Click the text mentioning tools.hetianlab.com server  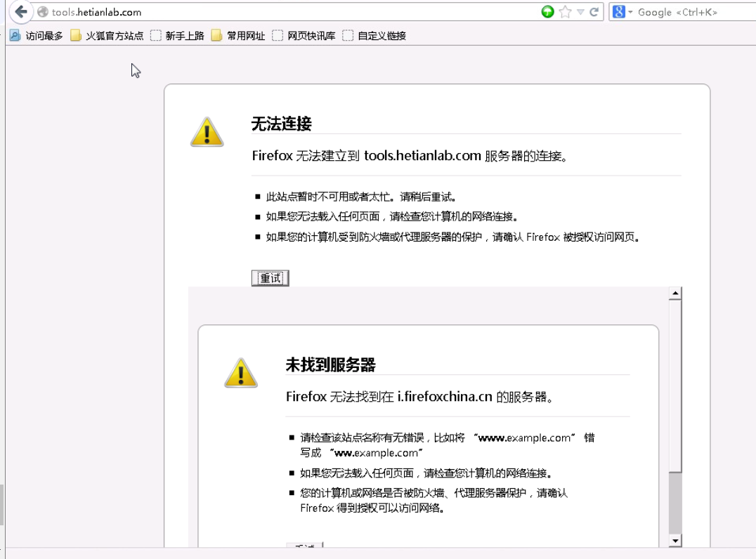[x=410, y=156]
